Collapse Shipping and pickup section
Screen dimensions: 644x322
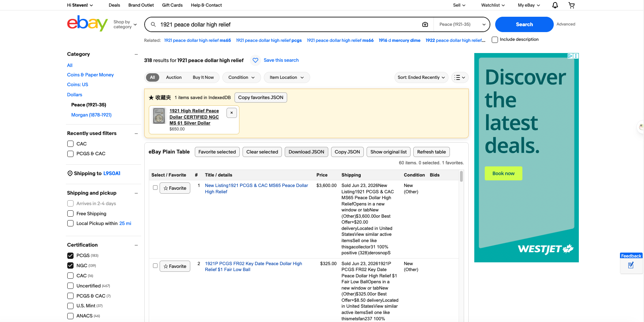point(136,193)
